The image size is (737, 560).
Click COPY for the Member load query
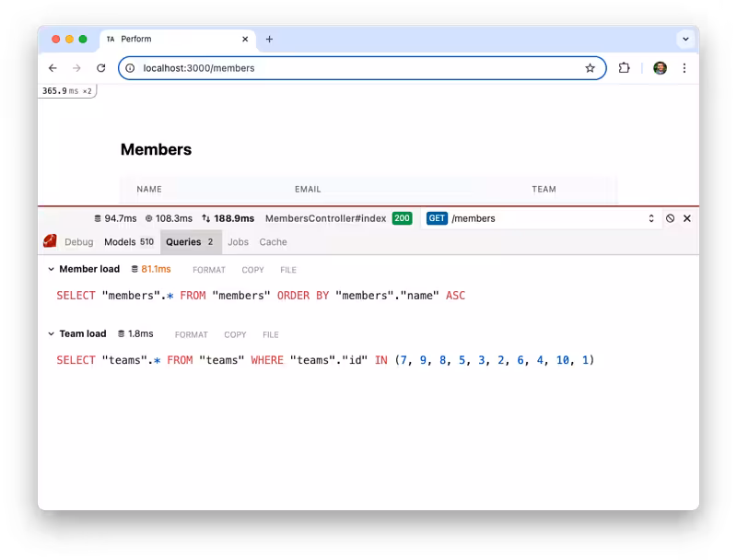click(252, 270)
